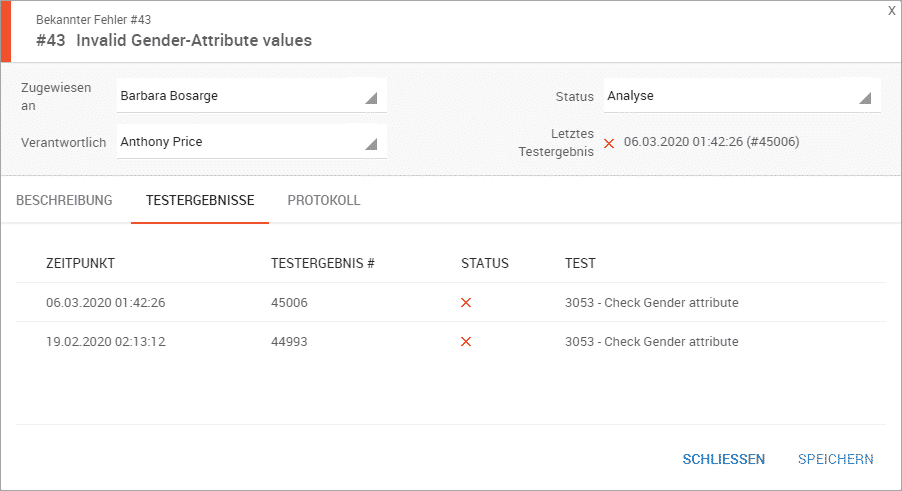Open the Verantwortlich dropdown arrow
The width and height of the screenshot is (902, 491).
370,144
